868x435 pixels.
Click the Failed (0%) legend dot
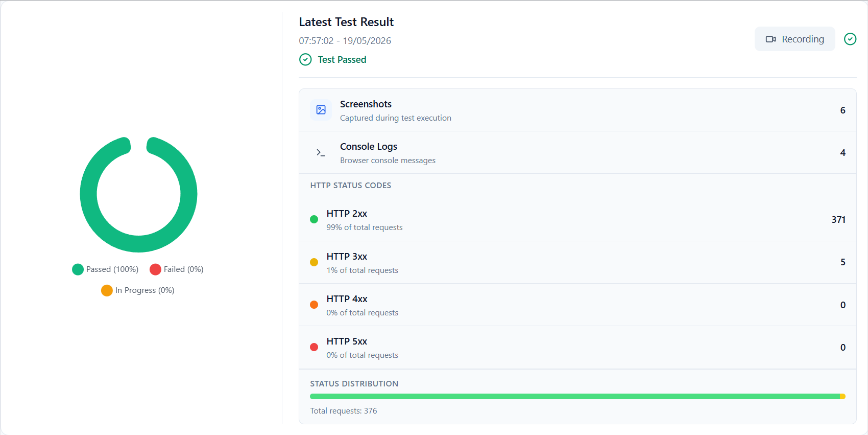pos(155,269)
